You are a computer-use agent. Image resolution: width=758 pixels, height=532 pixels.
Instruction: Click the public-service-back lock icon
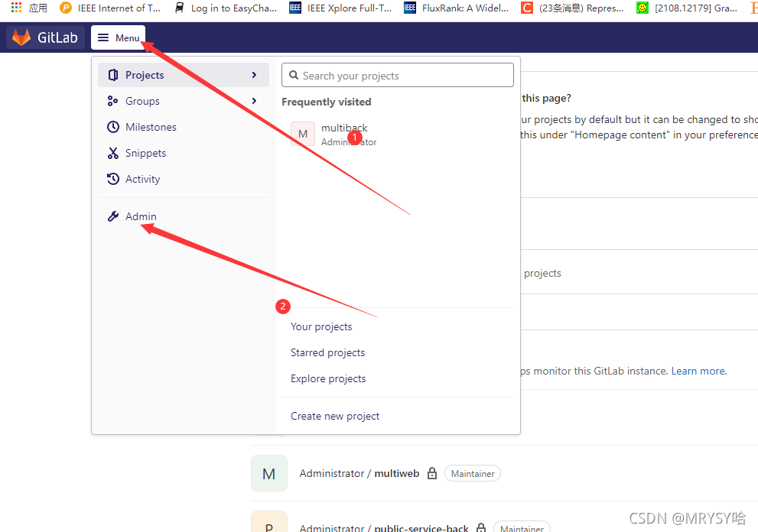pos(481,527)
